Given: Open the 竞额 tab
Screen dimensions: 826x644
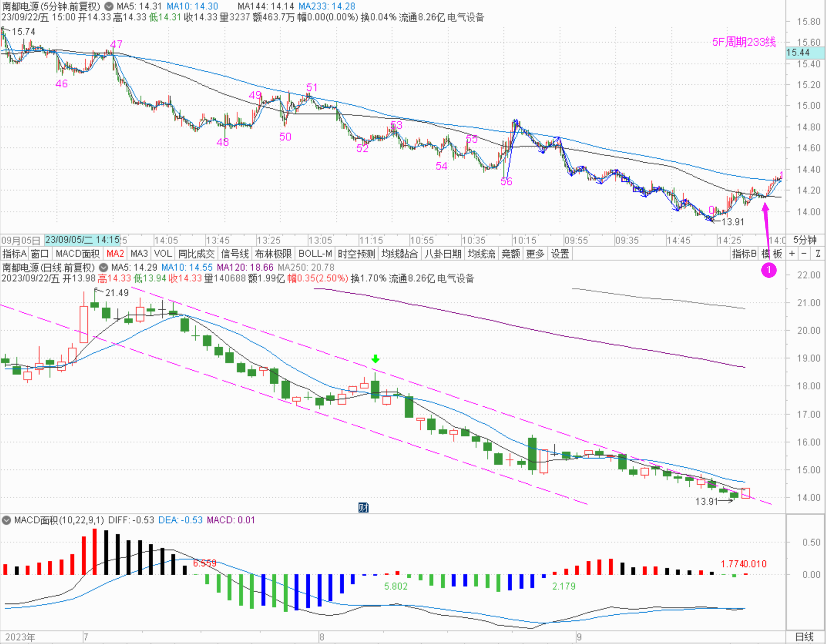Looking at the screenshot, I should (x=510, y=254).
